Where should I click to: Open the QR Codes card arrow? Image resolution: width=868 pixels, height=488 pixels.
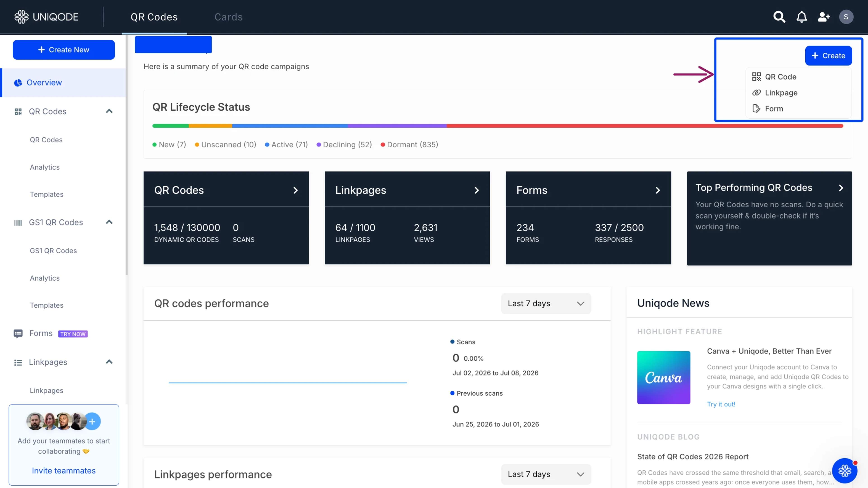295,190
